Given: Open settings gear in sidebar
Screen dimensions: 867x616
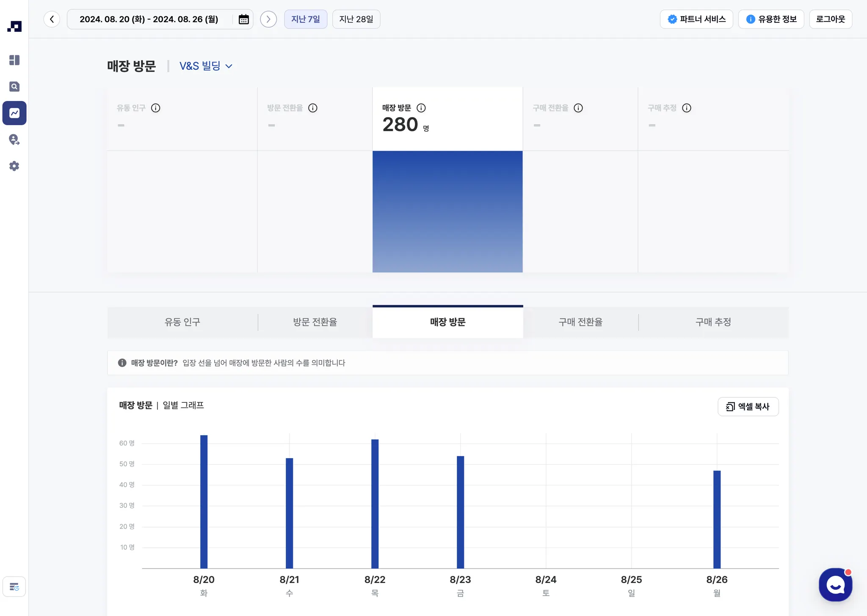Looking at the screenshot, I should [x=14, y=166].
